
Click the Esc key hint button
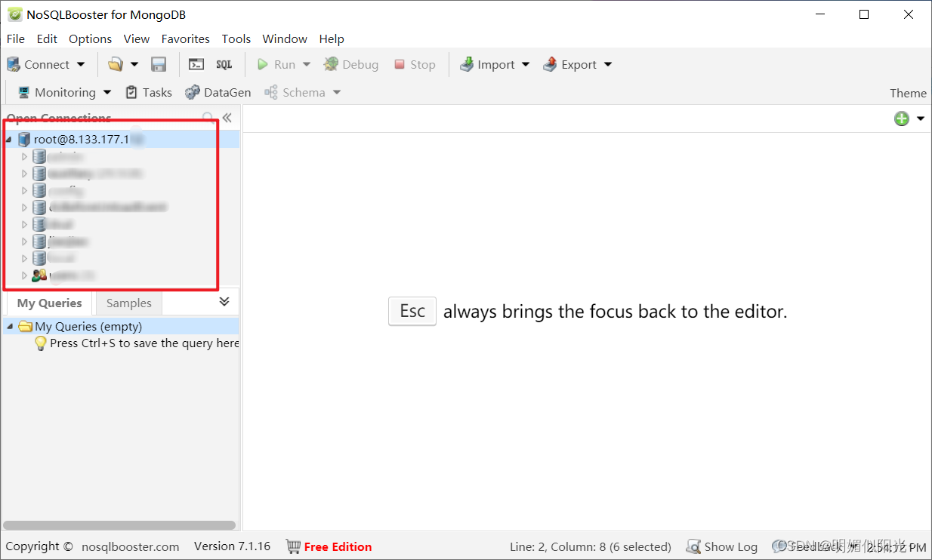412,311
